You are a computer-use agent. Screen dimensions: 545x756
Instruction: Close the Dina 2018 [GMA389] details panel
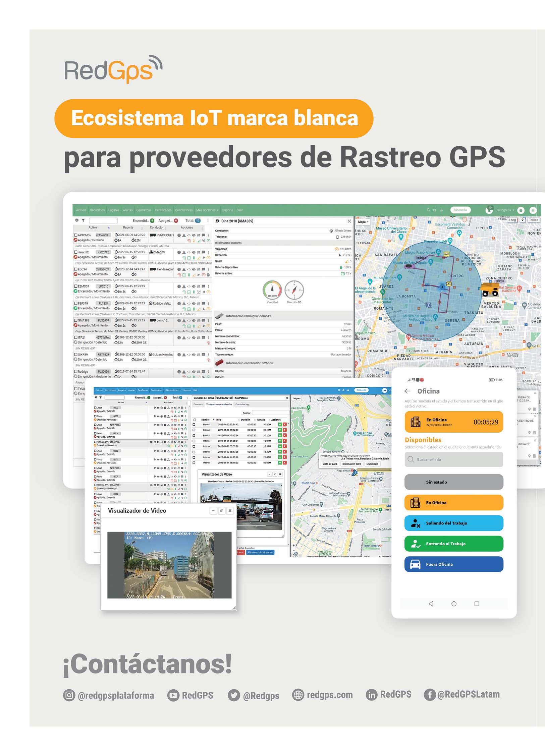[x=349, y=221]
